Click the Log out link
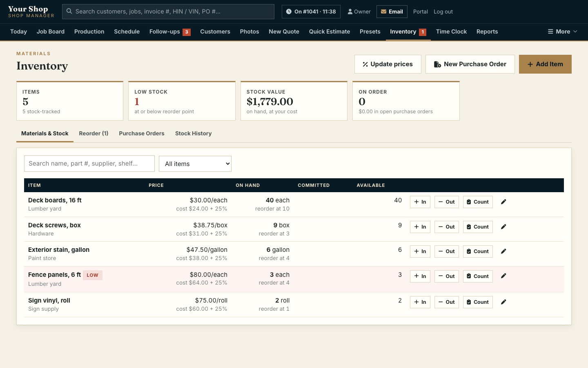 [x=443, y=11]
